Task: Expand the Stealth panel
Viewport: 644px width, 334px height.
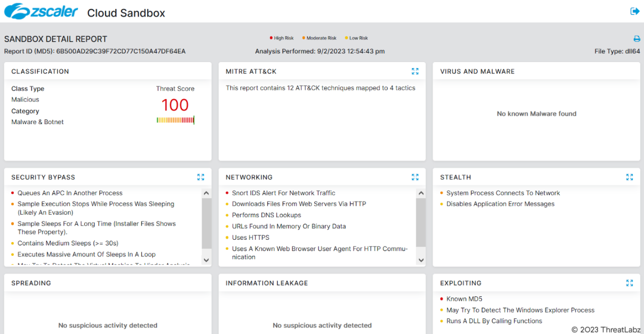Action: point(630,177)
